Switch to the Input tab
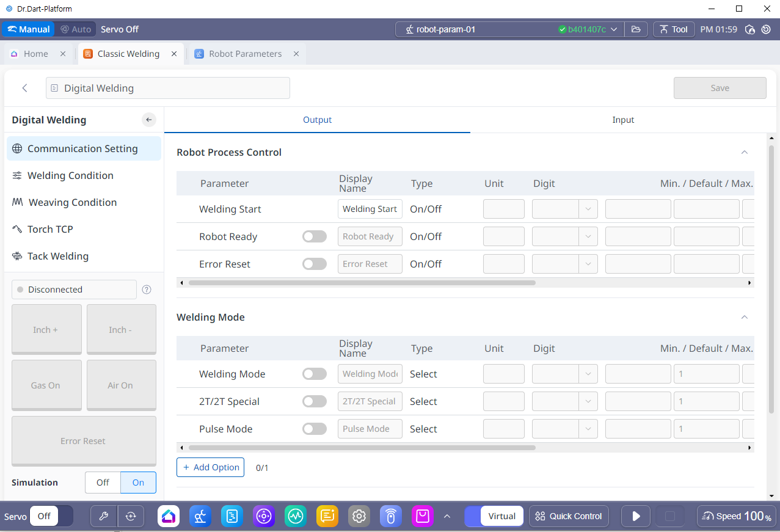This screenshot has width=780, height=532. point(623,120)
